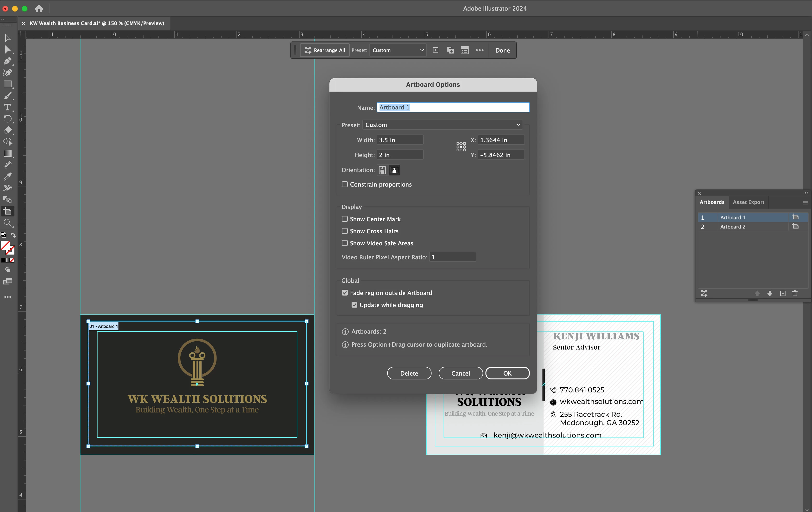Click the reference point grid icon
This screenshot has height=512, width=812.
pyautogui.click(x=461, y=147)
